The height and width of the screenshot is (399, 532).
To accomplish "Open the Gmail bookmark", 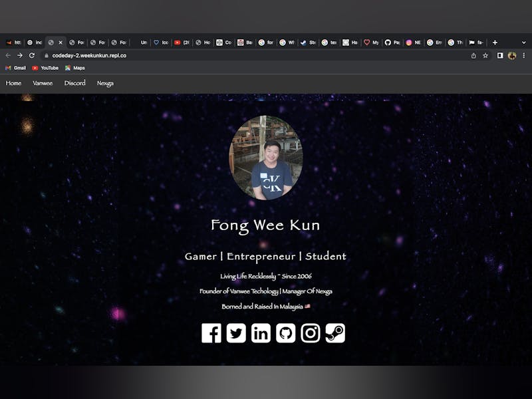I will tap(15, 68).
